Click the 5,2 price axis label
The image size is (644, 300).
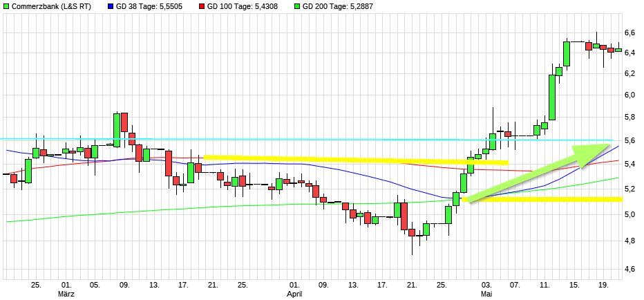point(631,189)
